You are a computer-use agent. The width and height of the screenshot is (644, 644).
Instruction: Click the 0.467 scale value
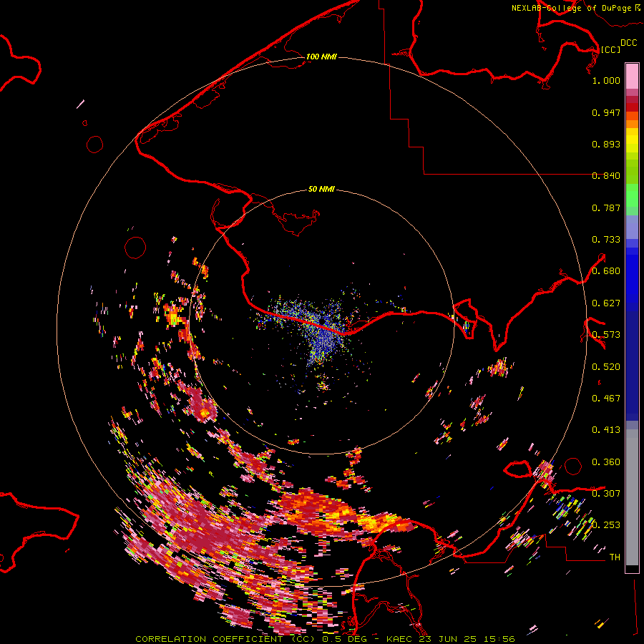coord(606,399)
